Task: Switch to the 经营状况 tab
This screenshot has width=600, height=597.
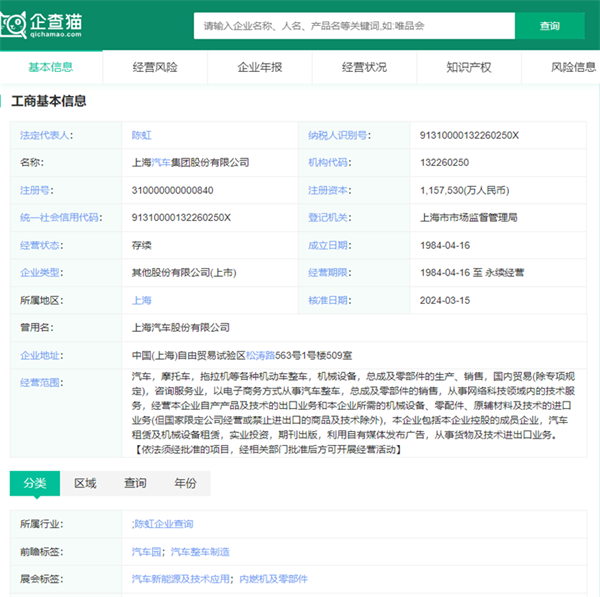Action: pos(364,68)
